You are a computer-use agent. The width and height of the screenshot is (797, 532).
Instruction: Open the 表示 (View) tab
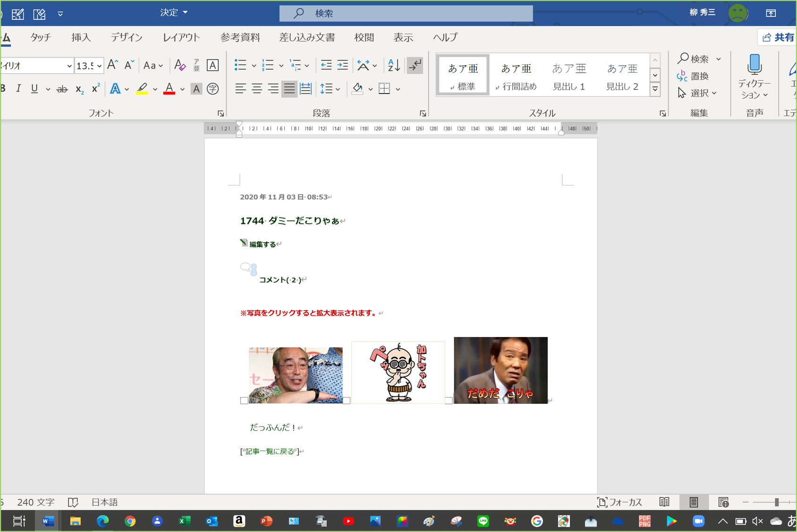tap(403, 37)
